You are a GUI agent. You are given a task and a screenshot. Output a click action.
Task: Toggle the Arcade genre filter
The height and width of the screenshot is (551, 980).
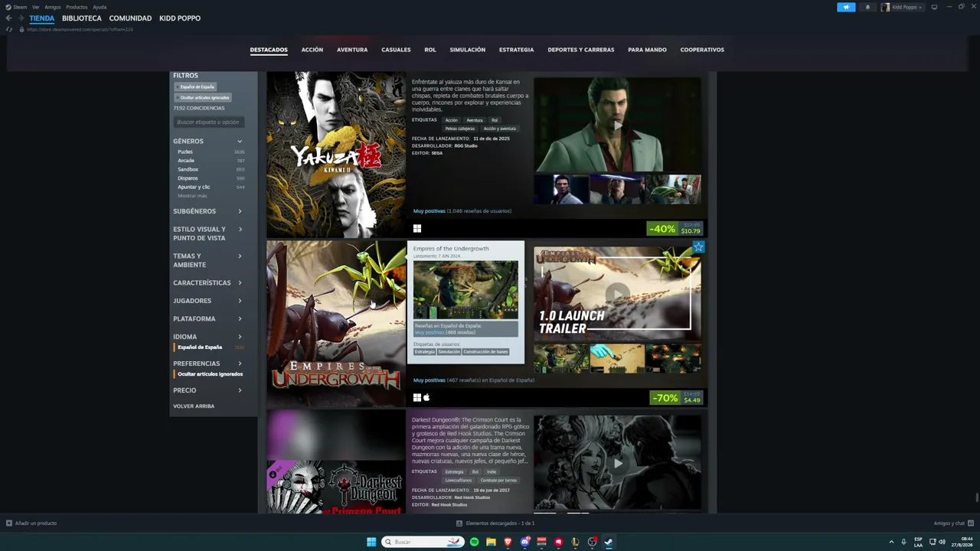point(211,161)
